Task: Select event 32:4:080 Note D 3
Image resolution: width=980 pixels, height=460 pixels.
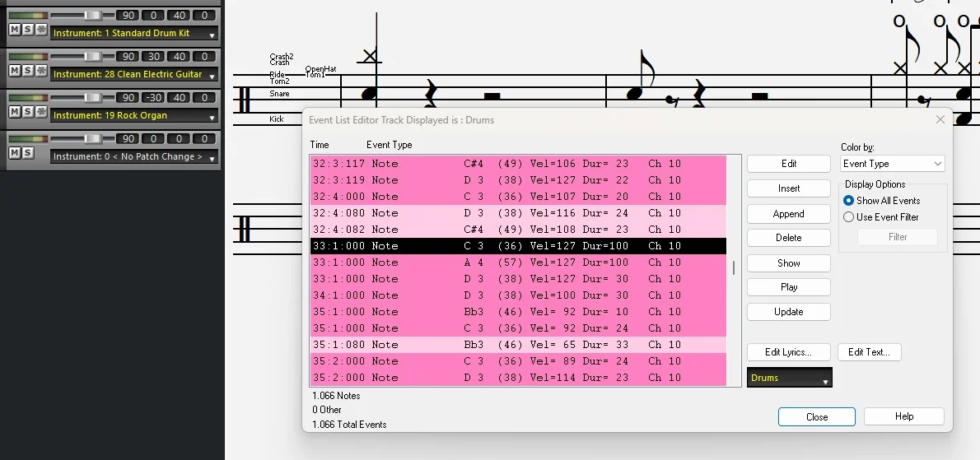Action: pos(518,213)
